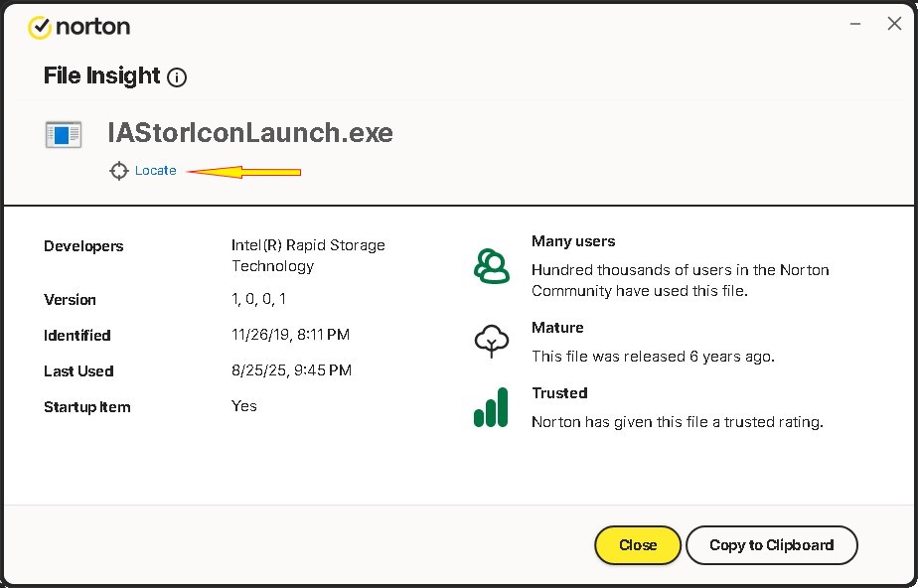Click the Copy to Clipboard button
The height and width of the screenshot is (588, 918).
(771, 545)
